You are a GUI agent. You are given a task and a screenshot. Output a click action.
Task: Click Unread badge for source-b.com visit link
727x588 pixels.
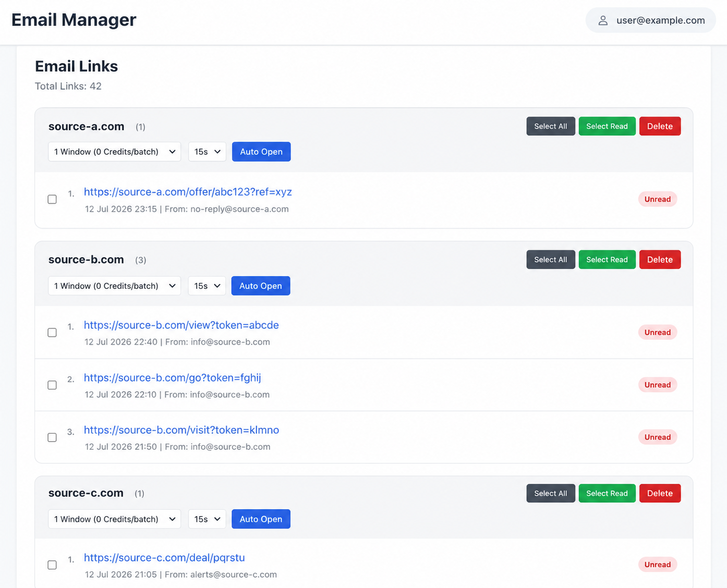pyautogui.click(x=658, y=437)
